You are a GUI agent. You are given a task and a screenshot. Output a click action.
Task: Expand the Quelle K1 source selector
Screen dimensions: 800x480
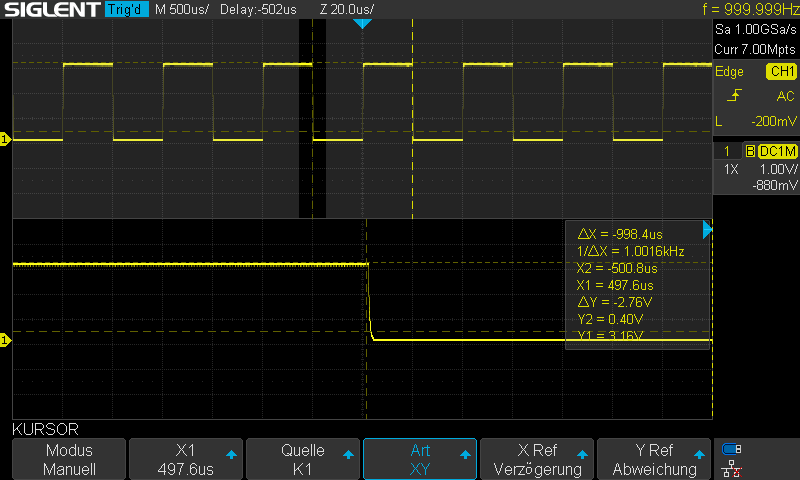[303, 460]
